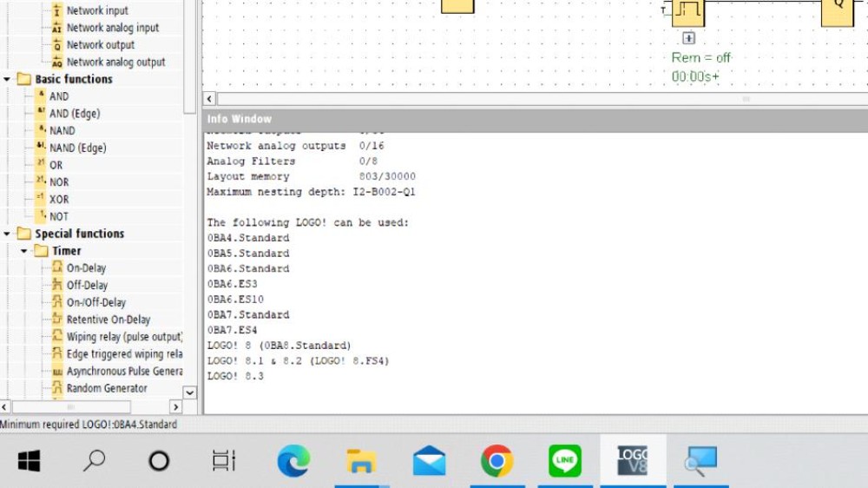Image resolution: width=868 pixels, height=488 pixels.
Task: Choose the Edge triggered wiping relay icon
Action: click(57, 353)
